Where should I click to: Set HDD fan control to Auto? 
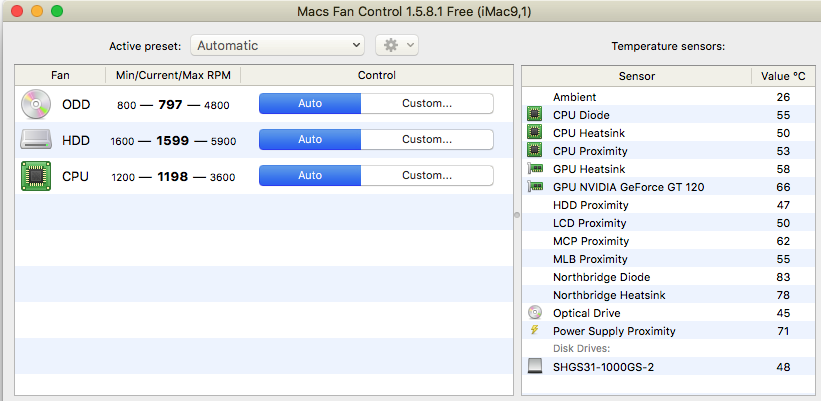click(310, 140)
